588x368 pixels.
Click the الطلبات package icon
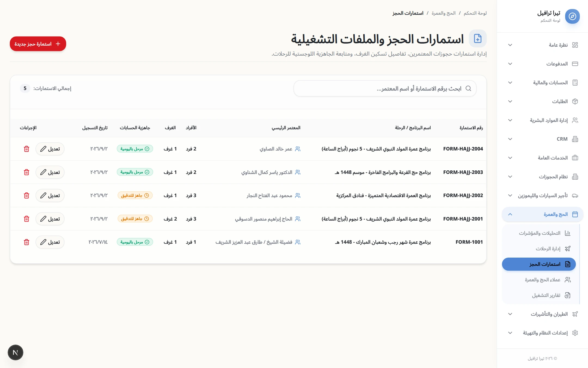pyautogui.click(x=575, y=101)
